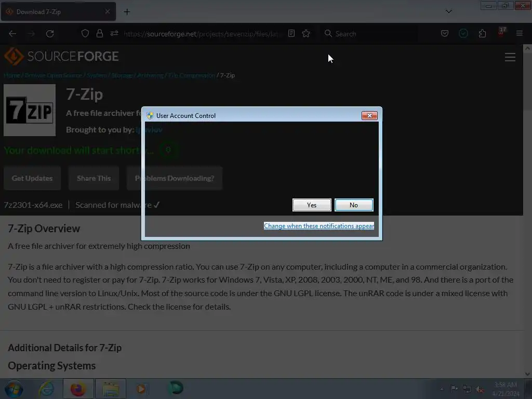
Task: Close the User Account Control dialog
Action: pyautogui.click(x=369, y=116)
